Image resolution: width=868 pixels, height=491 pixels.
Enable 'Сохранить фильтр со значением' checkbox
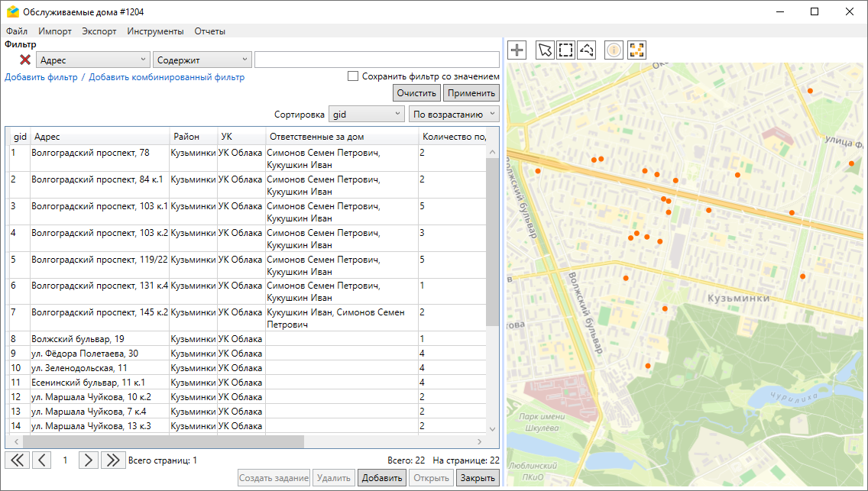(x=353, y=76)
